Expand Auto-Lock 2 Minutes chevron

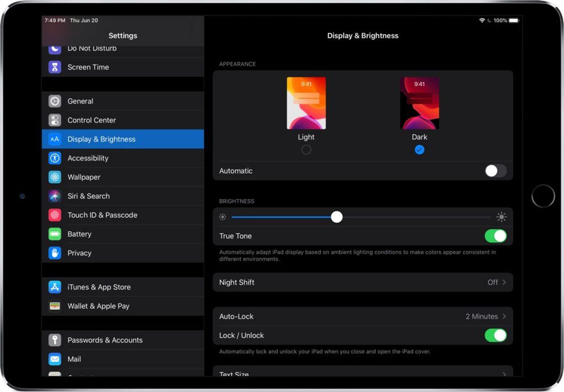click(504, 316)
